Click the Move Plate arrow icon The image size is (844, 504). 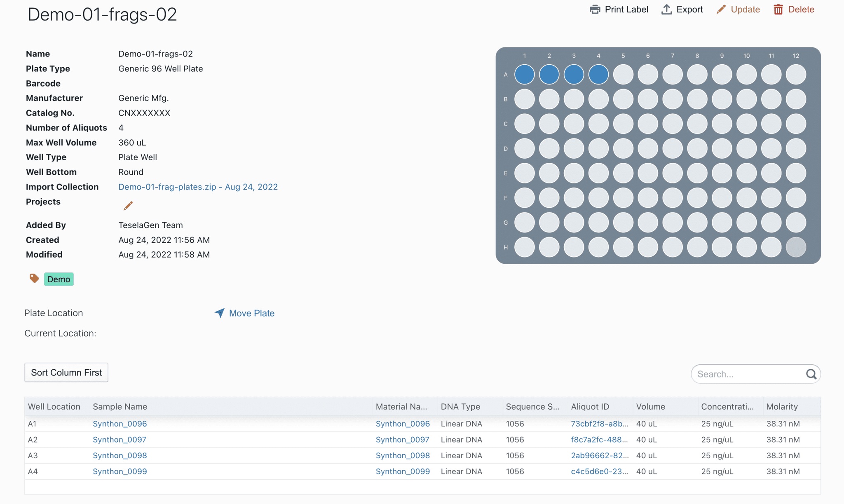(x=219, y=313)
